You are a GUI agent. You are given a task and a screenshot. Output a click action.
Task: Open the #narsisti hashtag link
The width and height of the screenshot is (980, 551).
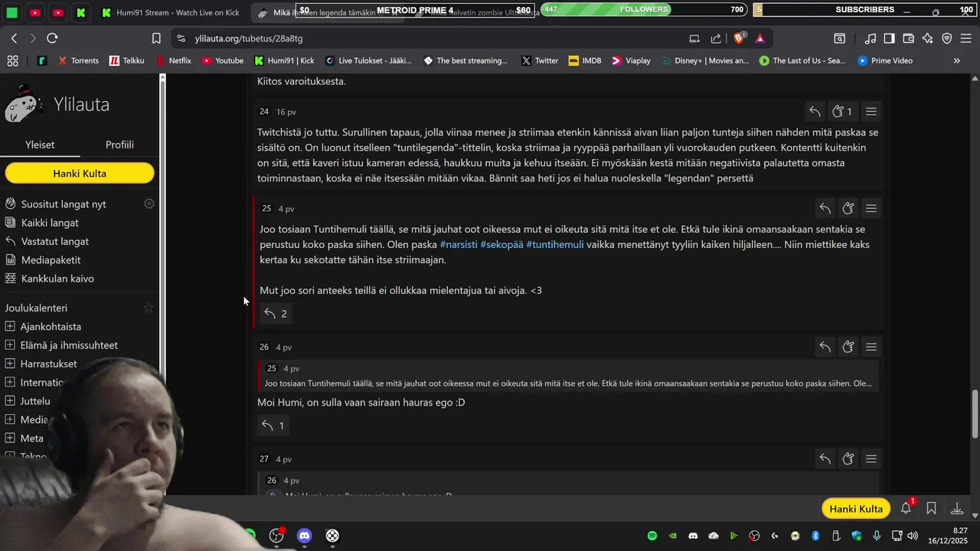(458, 244)
